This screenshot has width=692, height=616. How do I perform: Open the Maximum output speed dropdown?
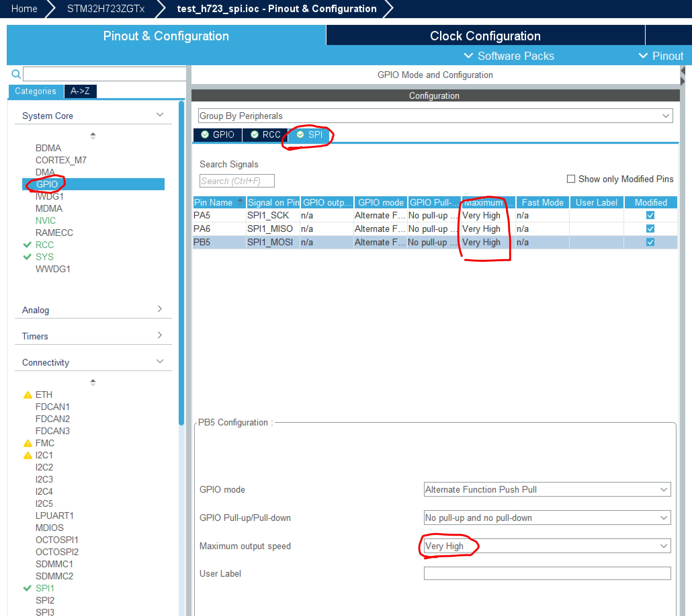tap(547, 546)
